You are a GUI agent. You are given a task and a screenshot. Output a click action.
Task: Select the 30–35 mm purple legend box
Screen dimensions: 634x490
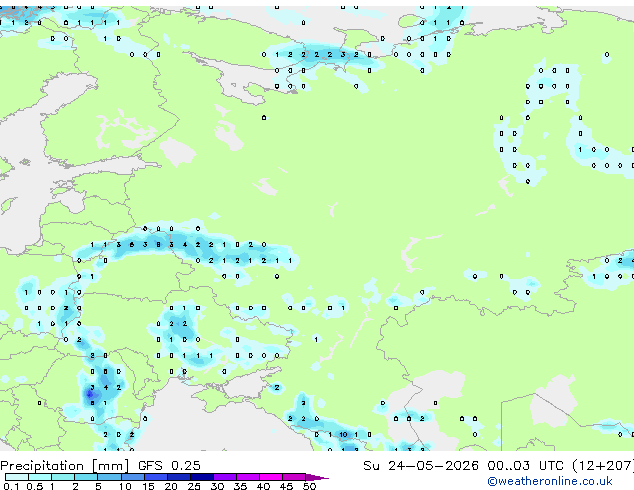pyautogui.click(x=225, y=477)
